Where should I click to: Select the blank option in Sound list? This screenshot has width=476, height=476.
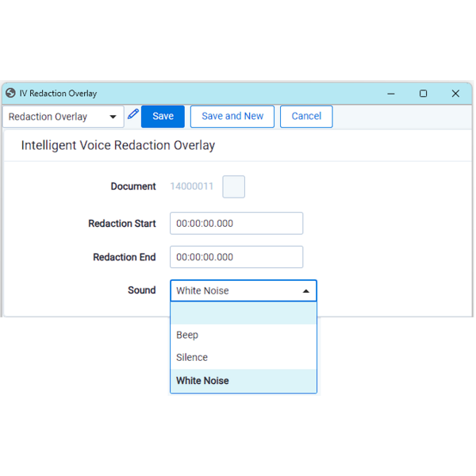[x=243, y=314]
